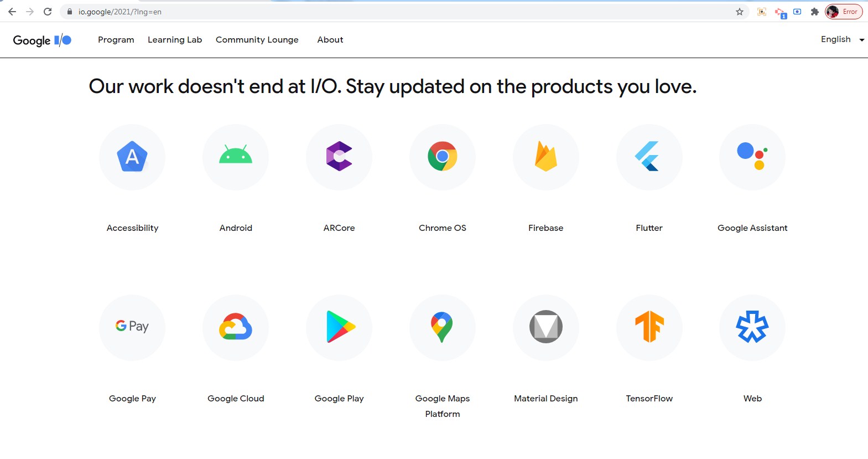Screen dimensions: 868x459
Task: Go to Google I/O home logo
Action: [x=42, y=40]
